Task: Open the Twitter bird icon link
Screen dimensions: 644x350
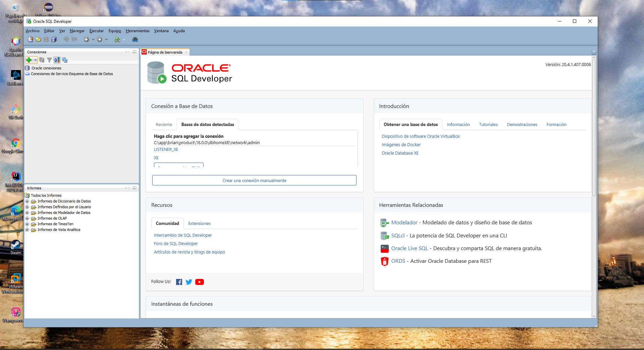Action: [x=189, y=282]
